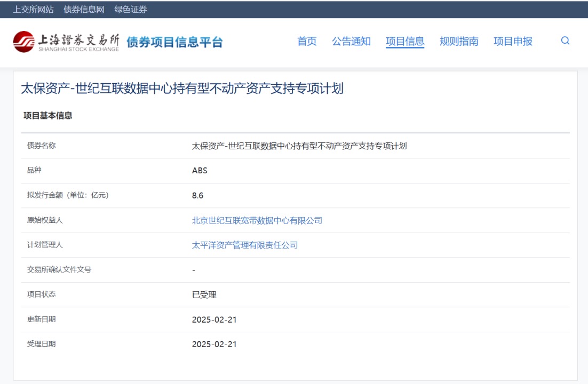Open the 太平洋资产管理有限责任公司 manager link
This screenshot has height=384, width=588.
[x=245, y=245]
